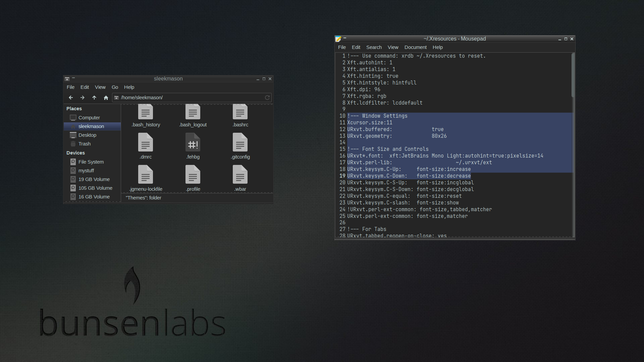
Task: Click line 1 xrdb command comment
Action: [x=417, y=56]
